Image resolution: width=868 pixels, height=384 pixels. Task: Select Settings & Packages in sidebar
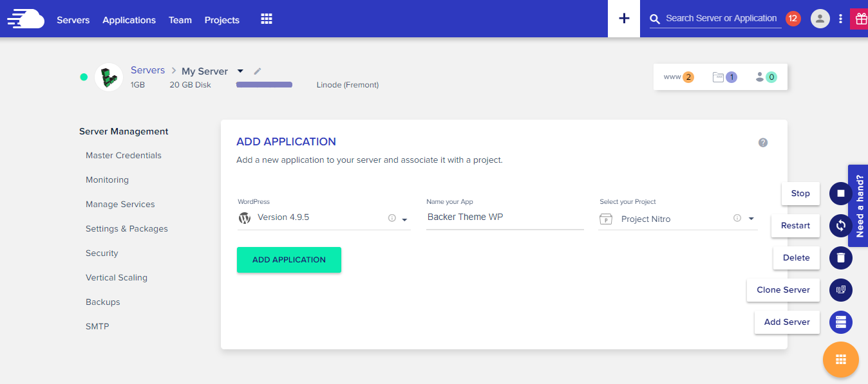[127, 229]
